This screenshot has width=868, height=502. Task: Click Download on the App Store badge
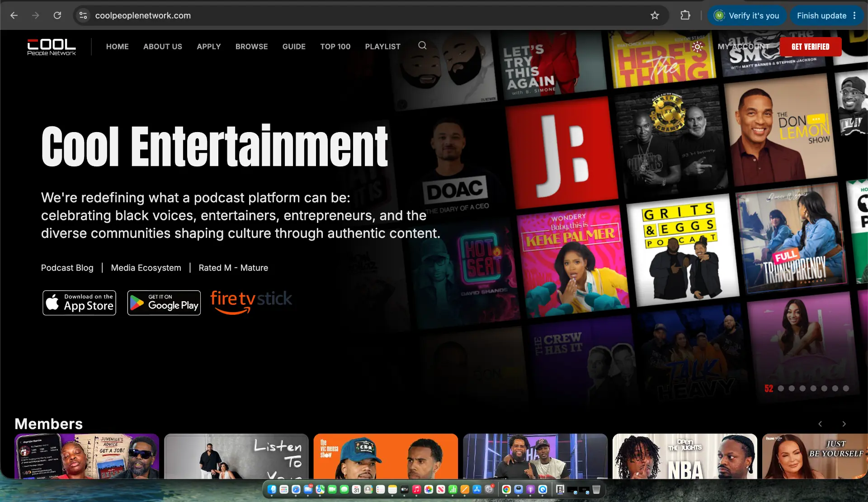click(x=79, y=303)
